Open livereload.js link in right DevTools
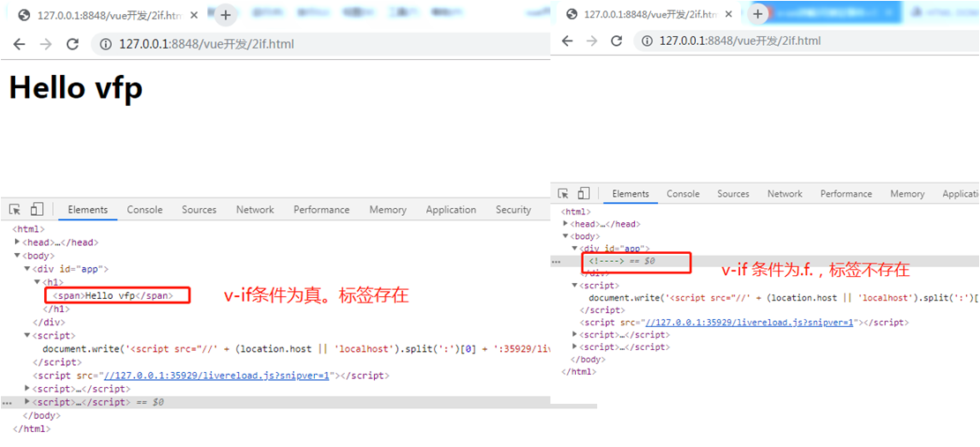The height and width of the screenshot is (447, 980). pos(750,323)
